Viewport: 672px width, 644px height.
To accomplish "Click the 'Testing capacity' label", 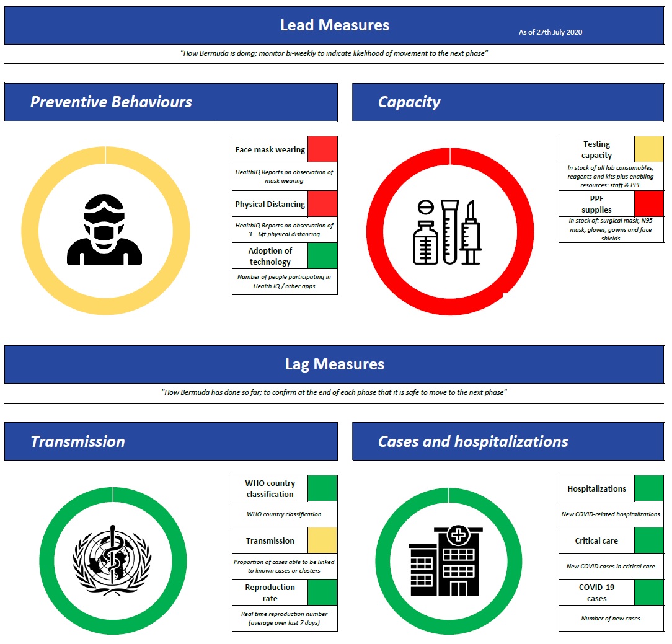I will (596, 149).
